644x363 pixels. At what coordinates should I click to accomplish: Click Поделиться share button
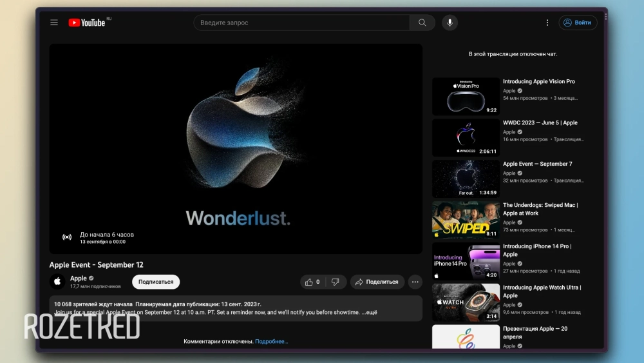(x=377, y=282)
